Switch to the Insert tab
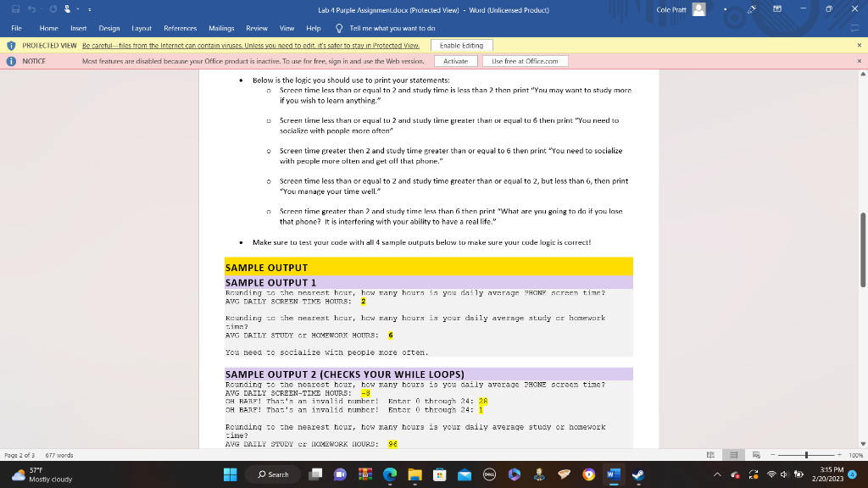Viewport: 868px width, 488px height. 78,28
